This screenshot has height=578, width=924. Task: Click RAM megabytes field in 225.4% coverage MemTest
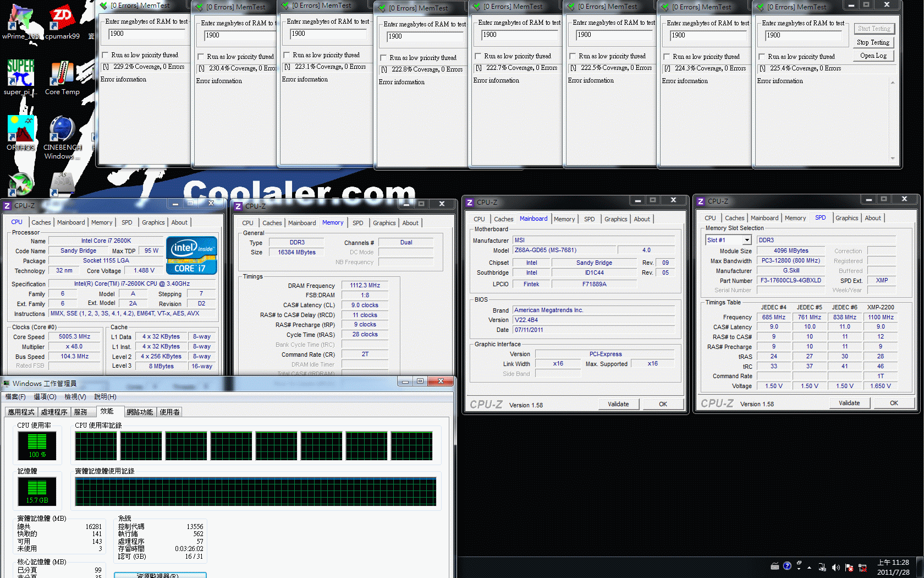[x=804, y=35]
